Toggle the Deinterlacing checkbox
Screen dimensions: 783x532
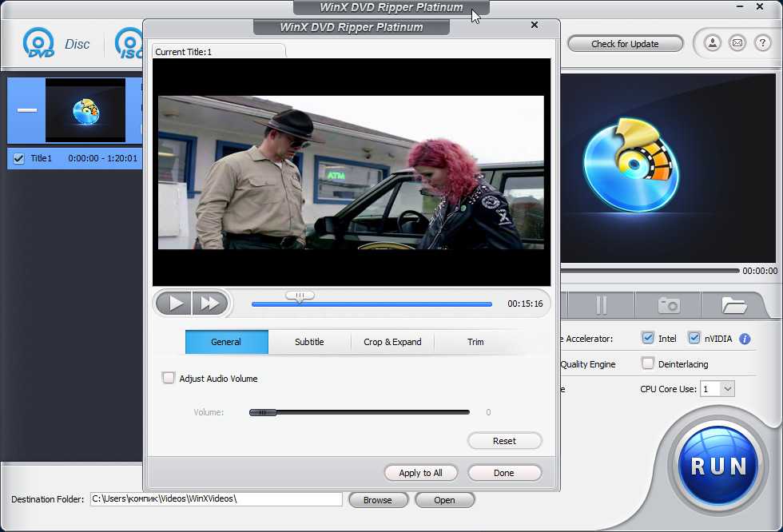[x=648, y=364]
